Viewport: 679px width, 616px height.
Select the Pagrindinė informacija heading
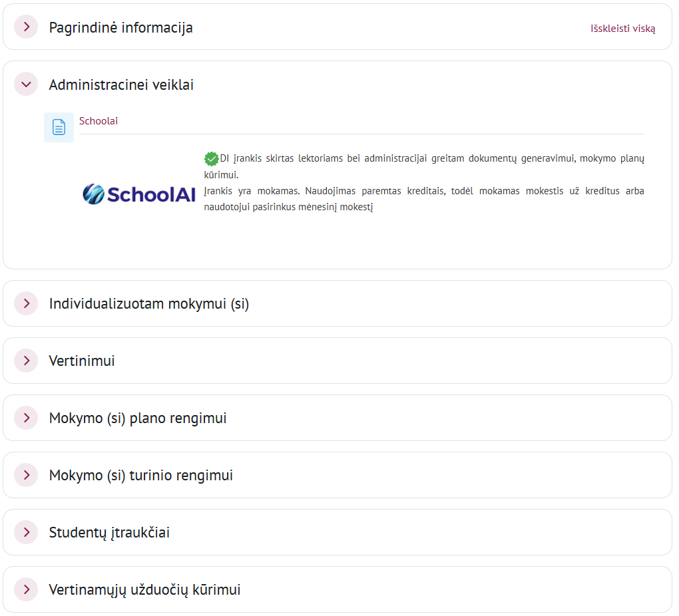(x=120, y=28)
